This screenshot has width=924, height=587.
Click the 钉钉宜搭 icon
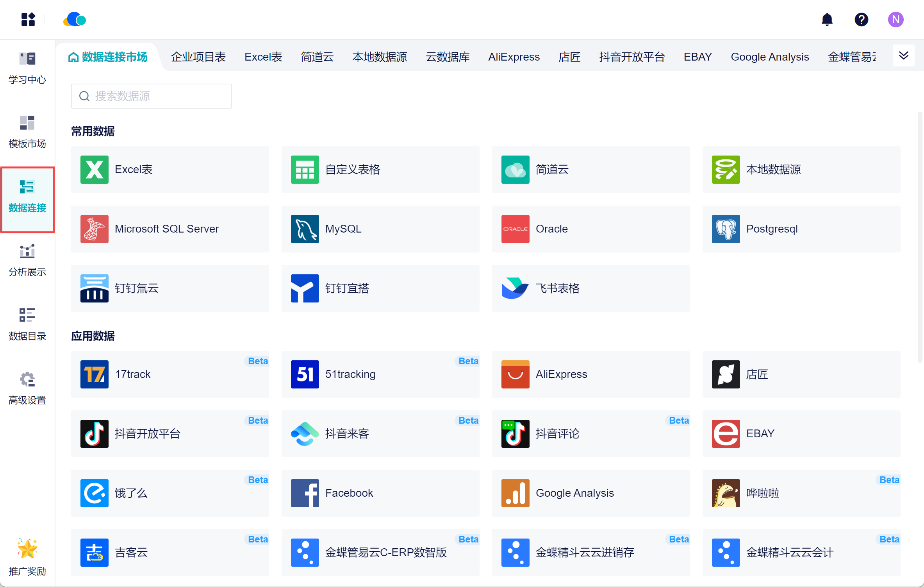click(x=305, y=288)
